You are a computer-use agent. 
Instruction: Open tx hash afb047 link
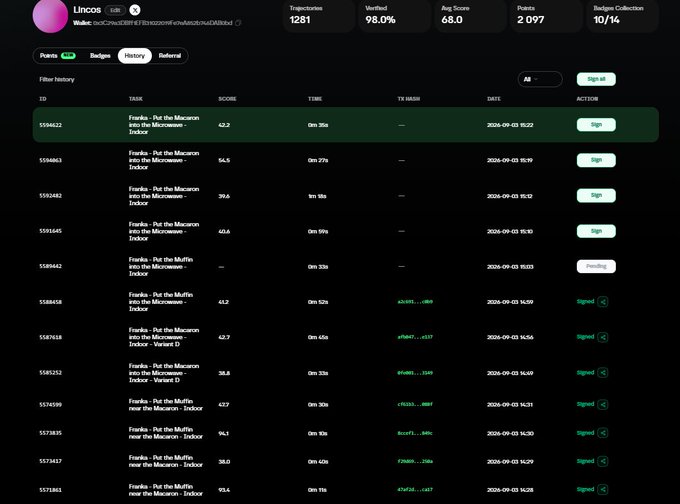point(415,337)
